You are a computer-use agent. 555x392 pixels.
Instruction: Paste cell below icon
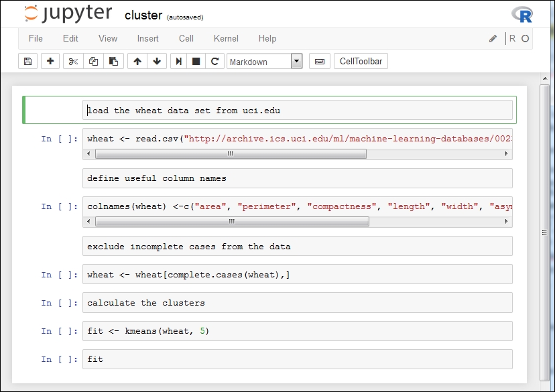coord(114,61)
